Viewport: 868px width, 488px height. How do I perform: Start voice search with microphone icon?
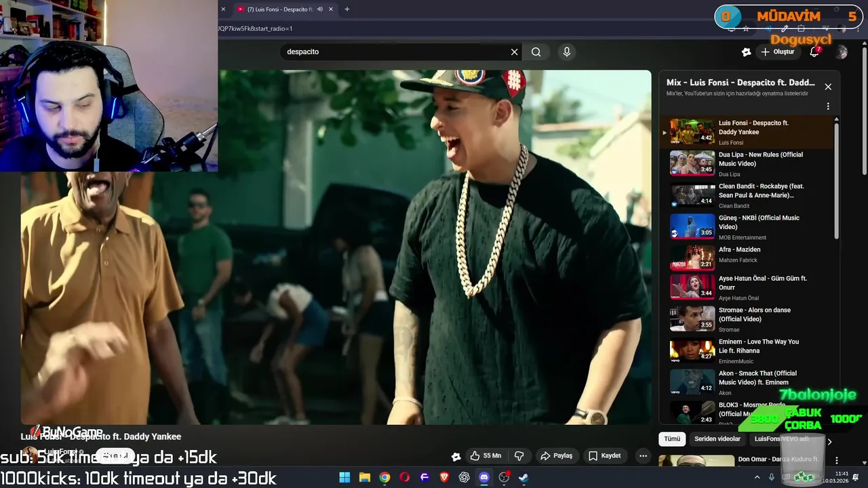(567, 52)
